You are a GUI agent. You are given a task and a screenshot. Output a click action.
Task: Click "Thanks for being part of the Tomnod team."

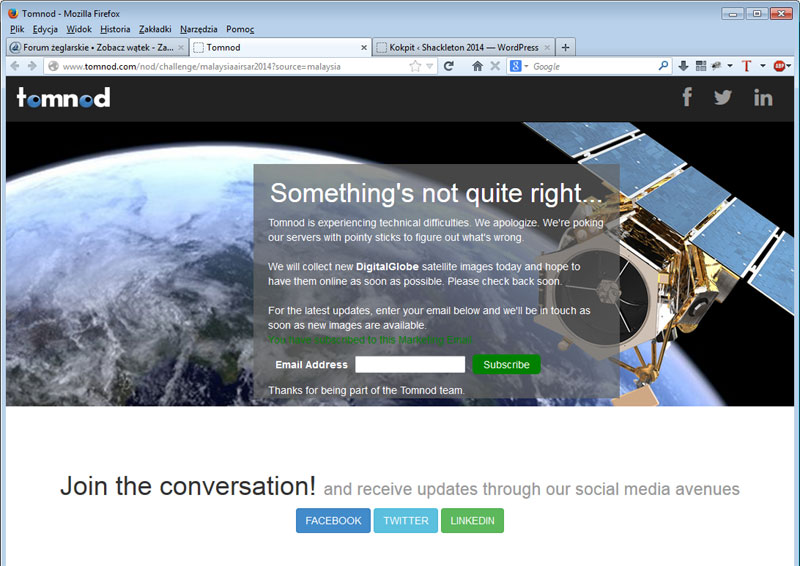click(366, 390)
